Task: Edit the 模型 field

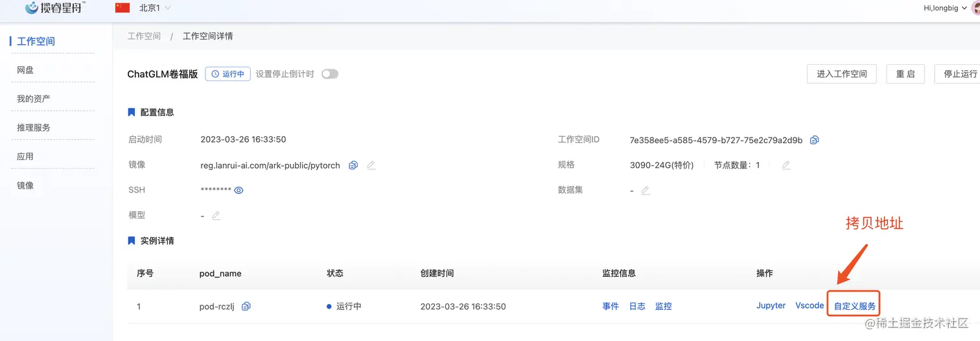Action: (216, 215)
